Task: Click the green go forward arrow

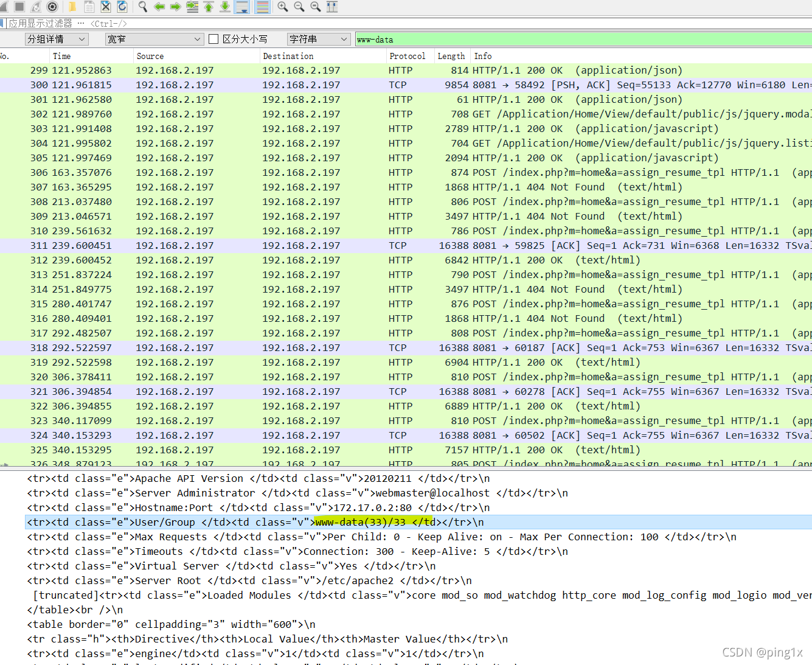Action: point(175,7)
